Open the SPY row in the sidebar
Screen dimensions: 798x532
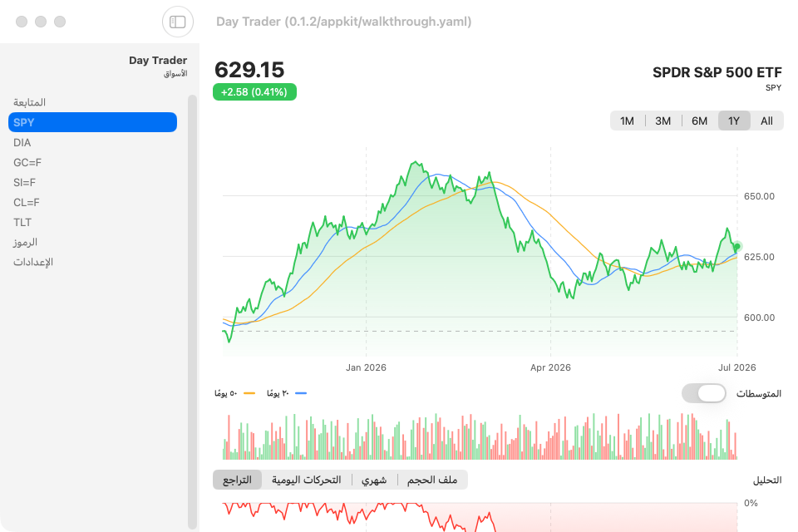tap(92, 122)
